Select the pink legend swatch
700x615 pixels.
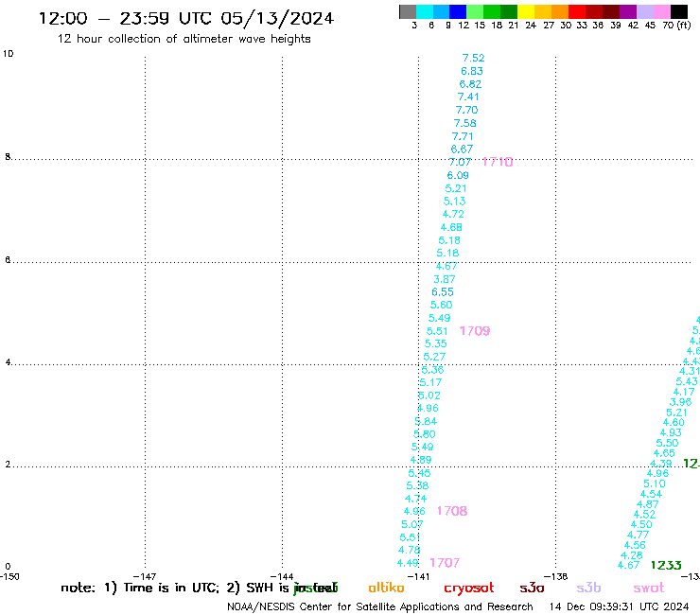[x=662, y=11]
